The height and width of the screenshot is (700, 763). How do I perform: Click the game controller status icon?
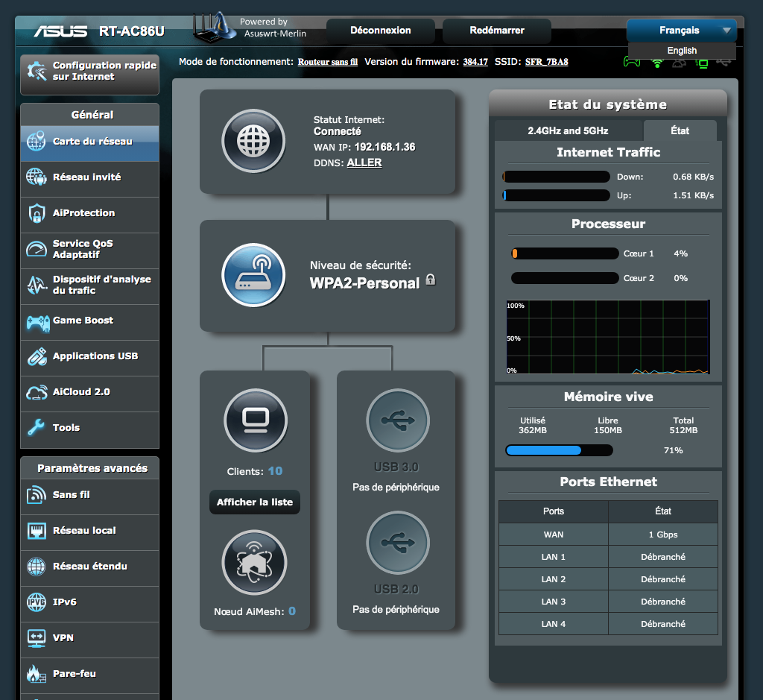pyautogui.click(x=632, y=63)
